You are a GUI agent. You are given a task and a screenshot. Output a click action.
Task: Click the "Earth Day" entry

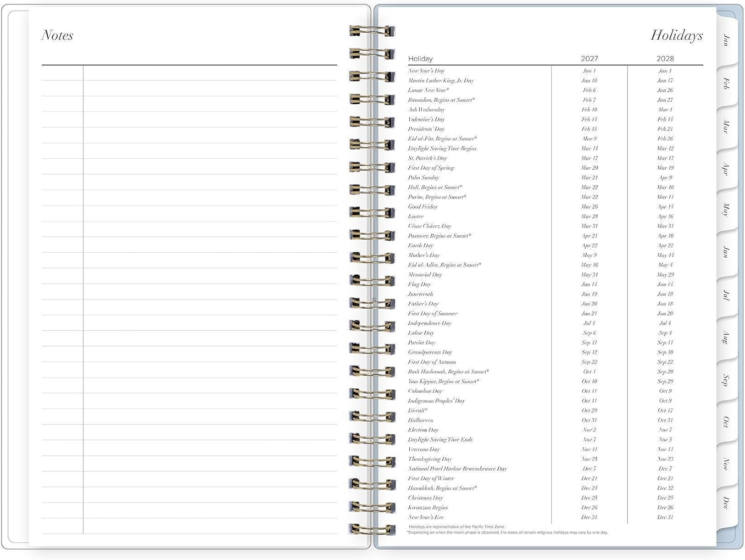click(x=421, y=245)
